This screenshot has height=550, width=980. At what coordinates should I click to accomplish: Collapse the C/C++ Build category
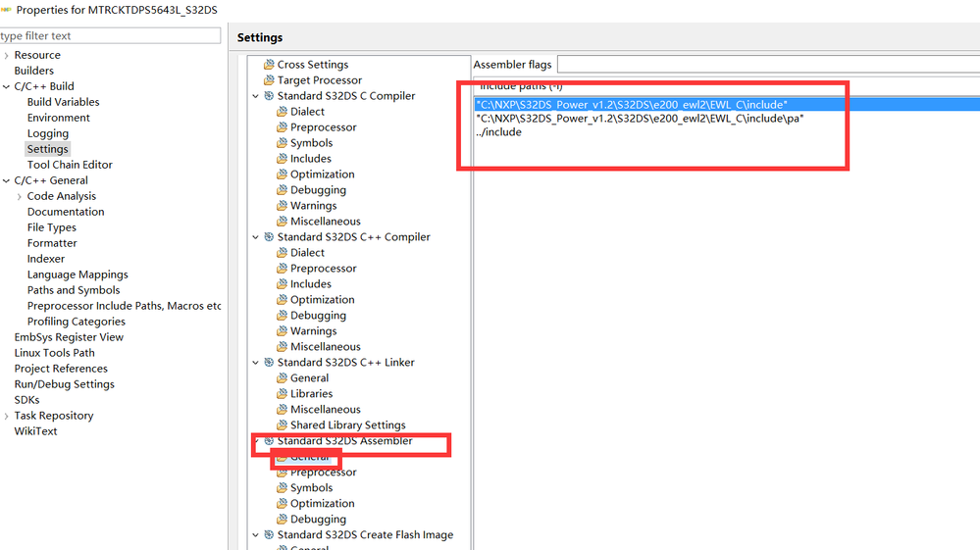[6, 86]
